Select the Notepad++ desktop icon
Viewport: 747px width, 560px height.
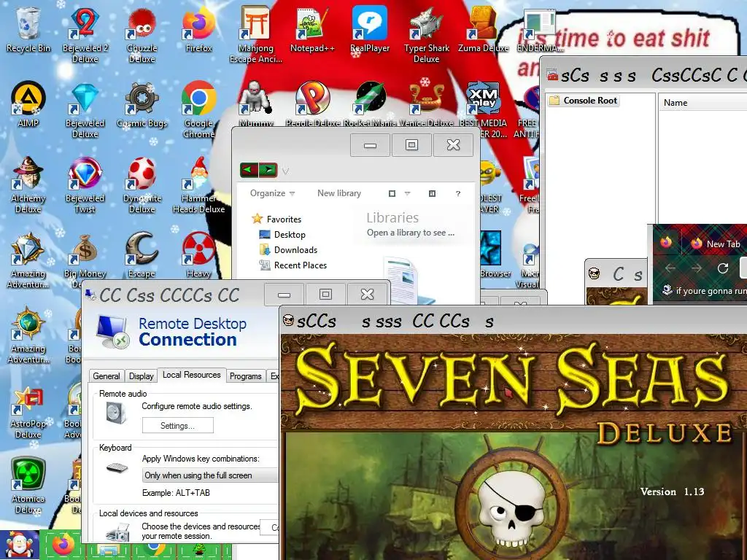point(312,29)
